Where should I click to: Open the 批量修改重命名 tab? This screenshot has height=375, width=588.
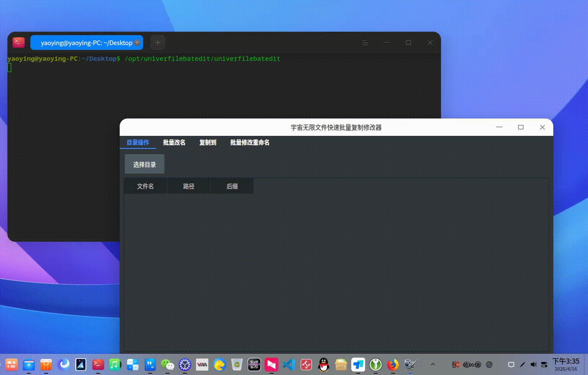point(250,142)
